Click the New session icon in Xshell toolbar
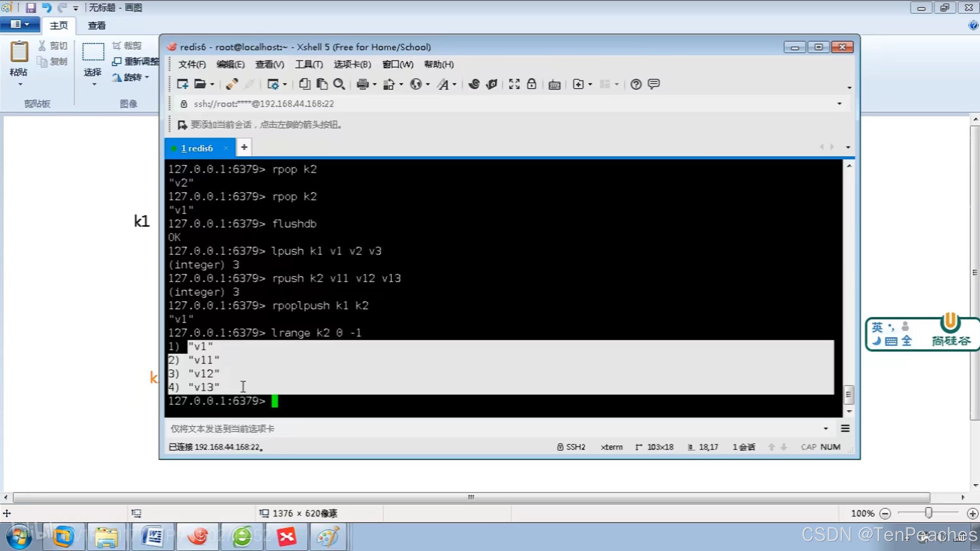 [182, 84]
